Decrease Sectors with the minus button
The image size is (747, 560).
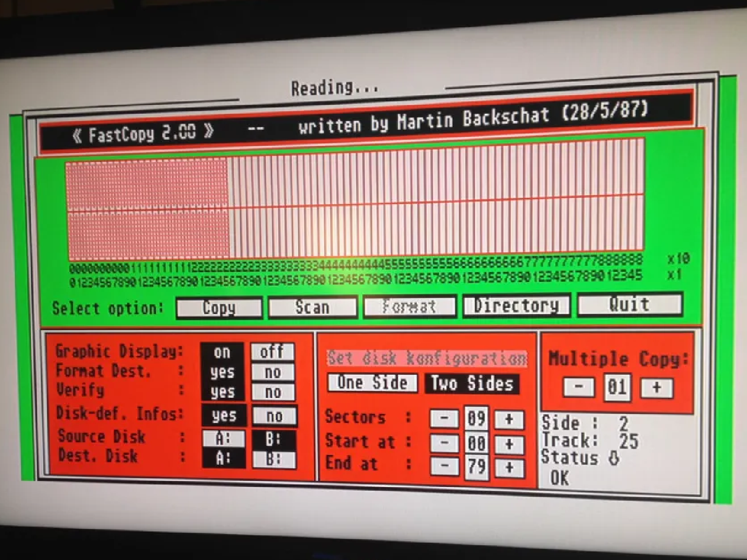click(x=445, y=418)
